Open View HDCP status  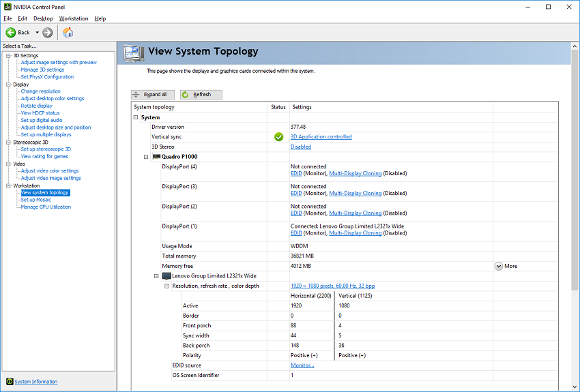tap(40, 113)
